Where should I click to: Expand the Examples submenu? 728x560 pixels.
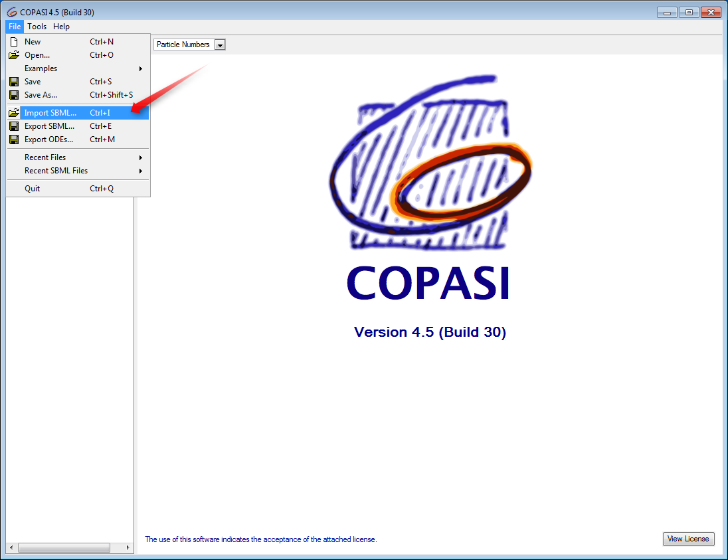click(x=78, y=68)
